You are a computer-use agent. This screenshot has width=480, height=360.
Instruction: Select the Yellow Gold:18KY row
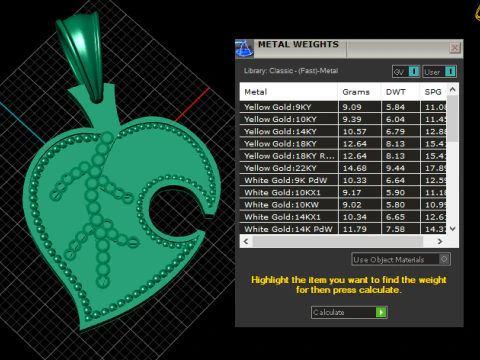[343, 144]
